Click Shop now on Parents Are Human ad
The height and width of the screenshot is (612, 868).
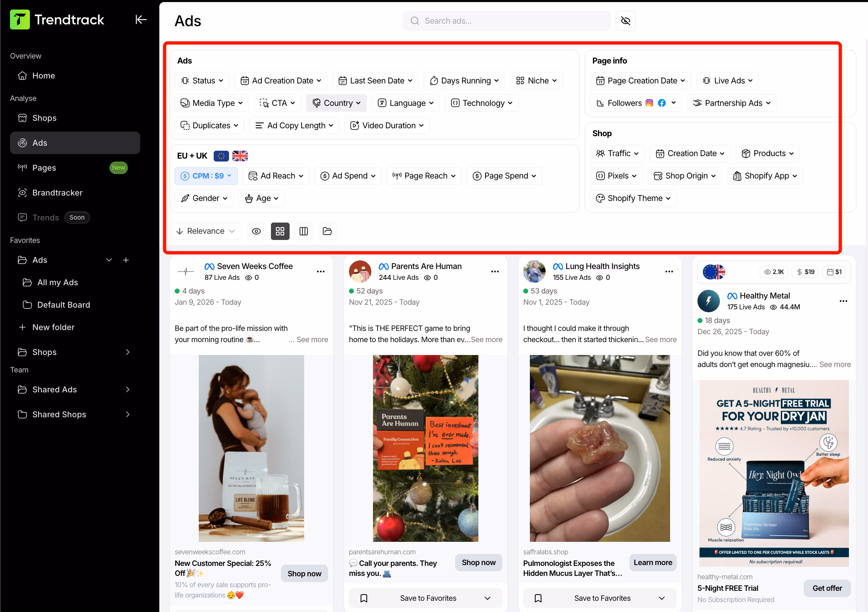[478, 562]
